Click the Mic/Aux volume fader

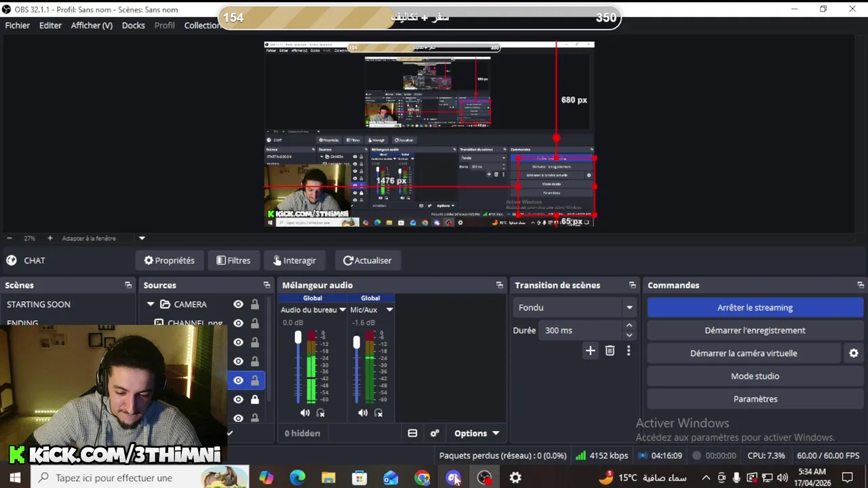(x=357, y=343)
